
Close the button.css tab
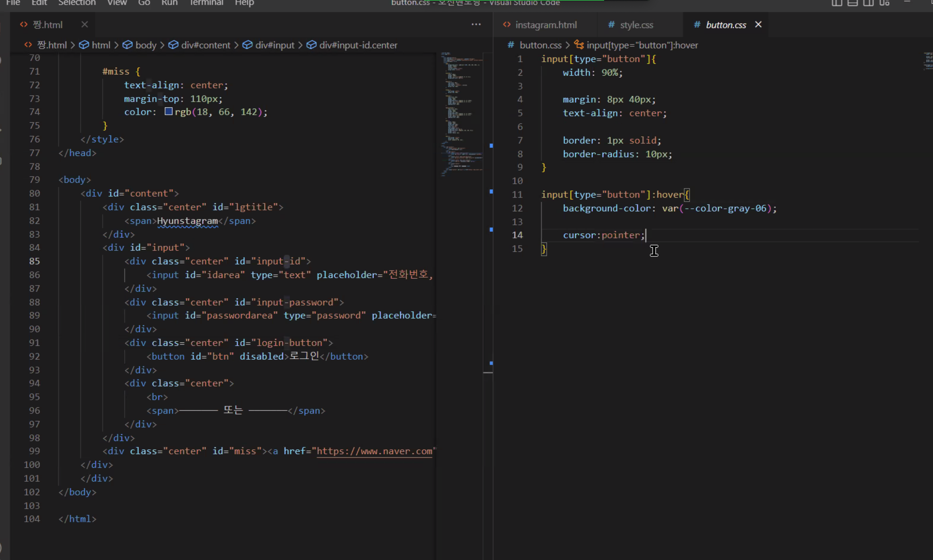click(758, 25)
